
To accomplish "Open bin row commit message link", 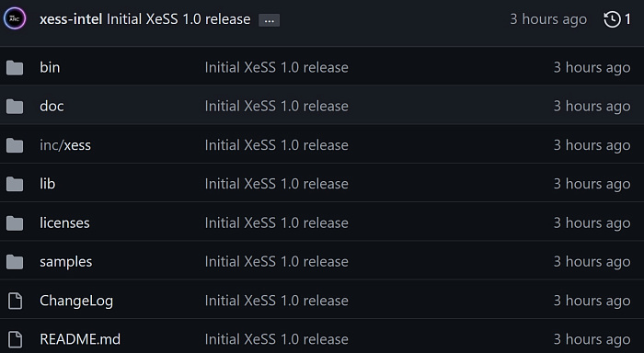I will (x=276, y=68).
